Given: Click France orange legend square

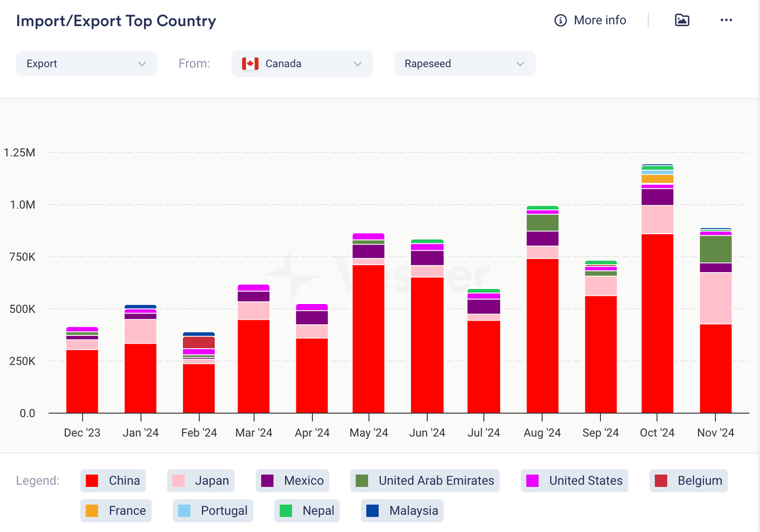Looking at the screenshot, I should 92,511.
